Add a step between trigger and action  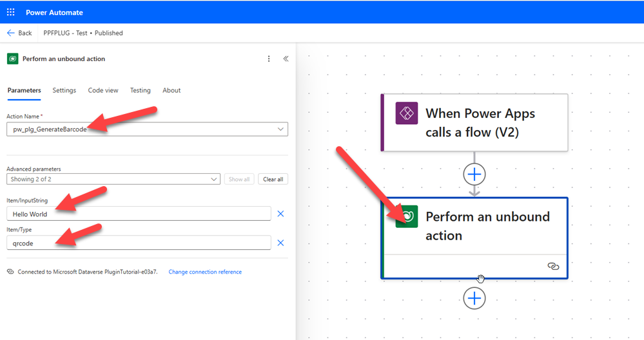pos(474,175)
